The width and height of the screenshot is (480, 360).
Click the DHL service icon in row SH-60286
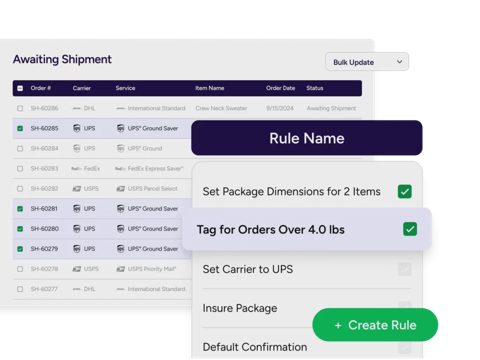[121, 108]
